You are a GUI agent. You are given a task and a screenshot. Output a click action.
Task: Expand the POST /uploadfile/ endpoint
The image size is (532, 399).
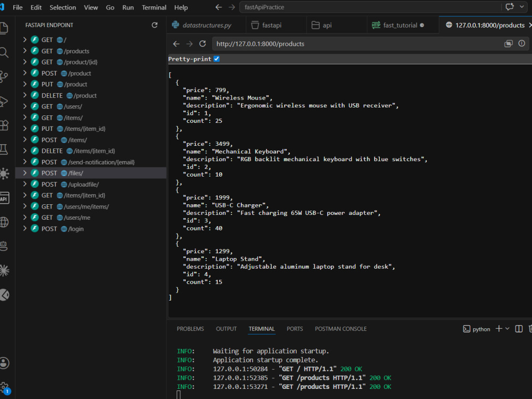click(24, 184)
